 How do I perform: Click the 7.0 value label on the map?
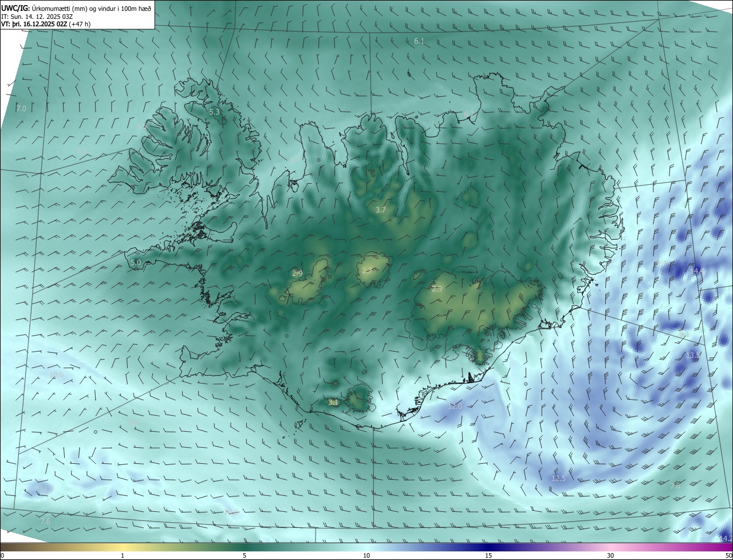(x=21, y=108)
